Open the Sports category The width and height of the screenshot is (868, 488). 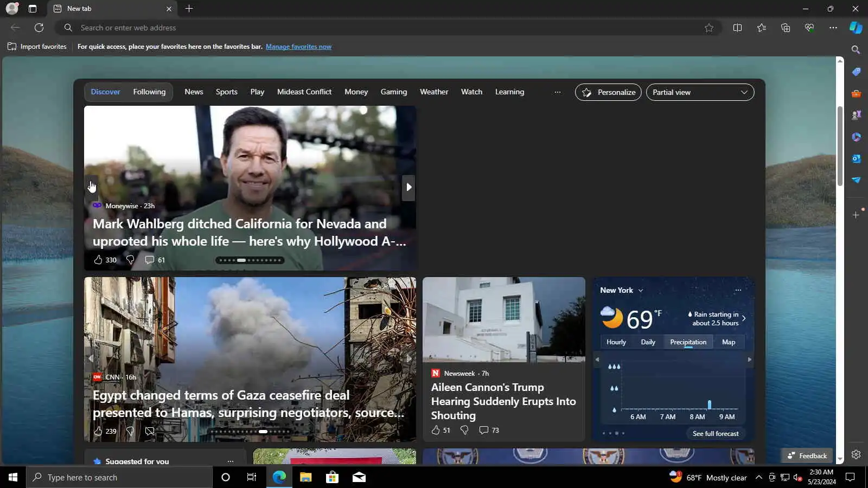[227, 92]
